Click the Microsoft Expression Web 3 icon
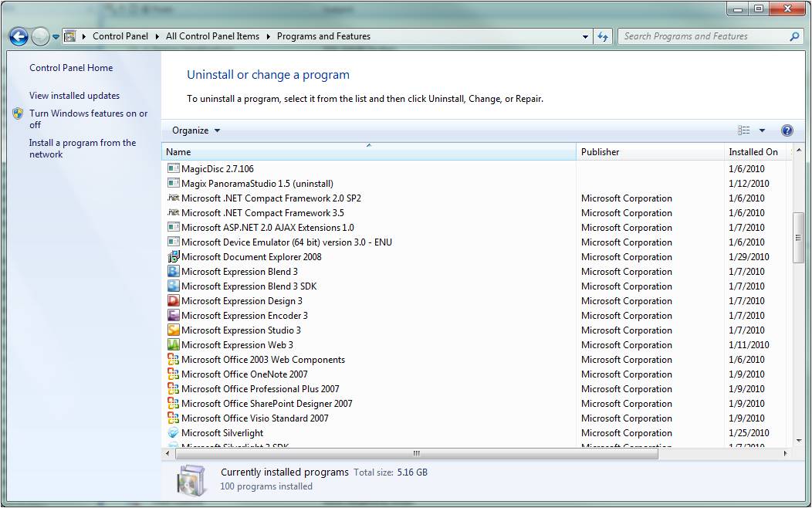This screenshot has width=812, height=508. 174,345
